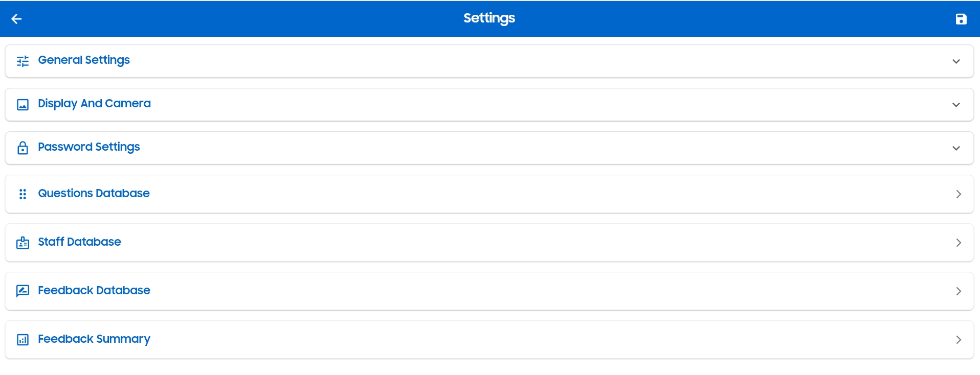Image resolution: width=980 pixels, height=375 pixels.
Task: Click the Feedback Database comment icon
Action: [23, 291]
